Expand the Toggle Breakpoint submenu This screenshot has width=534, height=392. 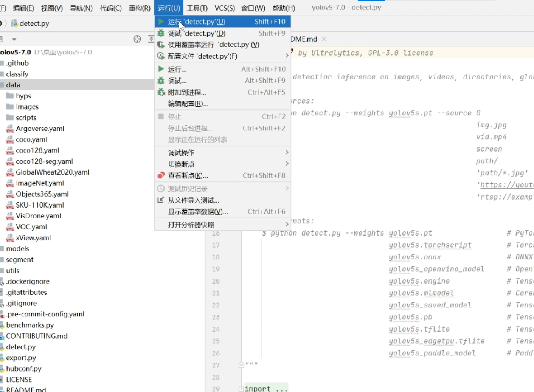pos(223,164)
